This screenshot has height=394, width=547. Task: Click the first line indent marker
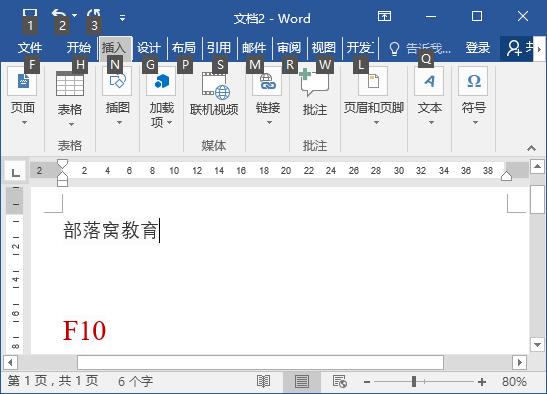pyautogui.click(x=62, y=164)
